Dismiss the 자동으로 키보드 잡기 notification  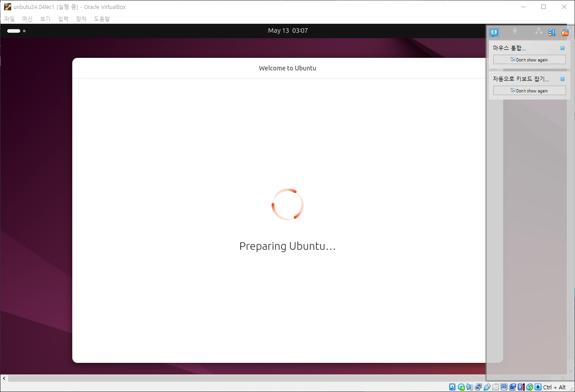click(x=562, y=79)
